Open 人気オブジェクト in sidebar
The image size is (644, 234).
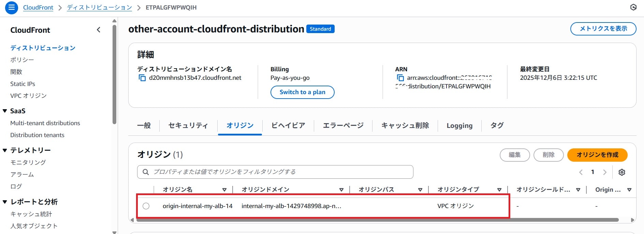pos(34,226)
